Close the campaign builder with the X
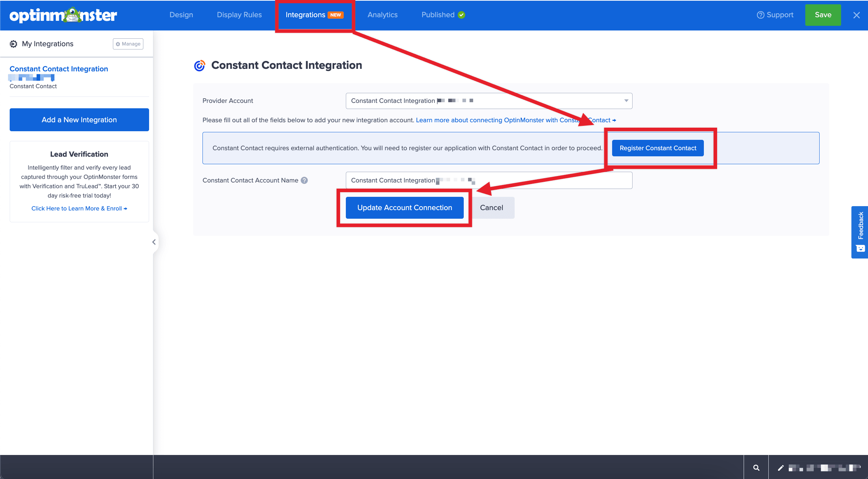Screen dimensions: 868x479 coord(856,15)
